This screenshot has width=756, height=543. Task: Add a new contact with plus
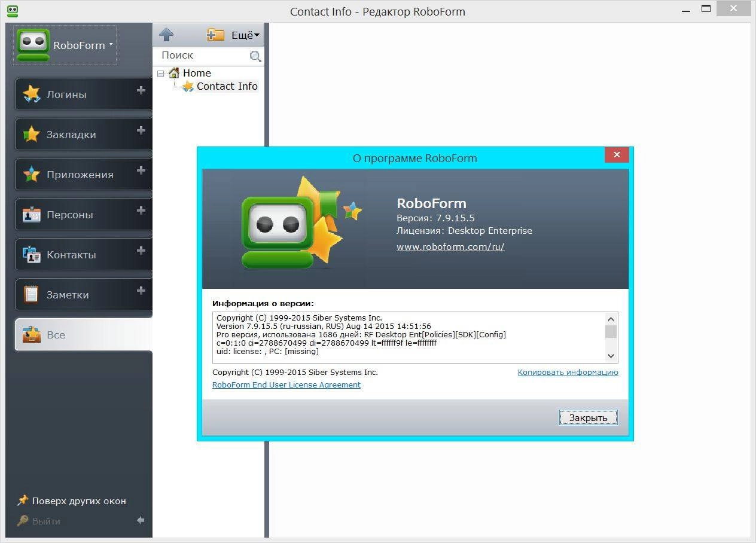click(x=141, y=251)
